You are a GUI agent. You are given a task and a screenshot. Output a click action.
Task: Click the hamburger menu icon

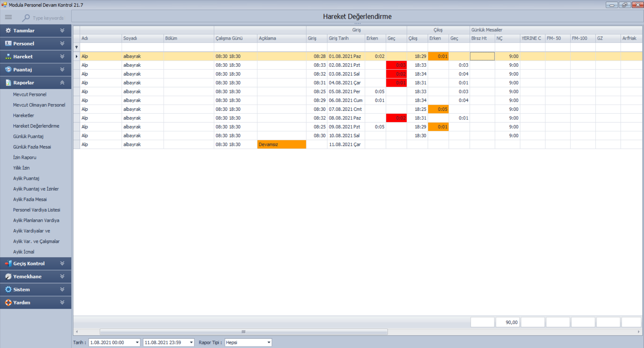[8, 17]
